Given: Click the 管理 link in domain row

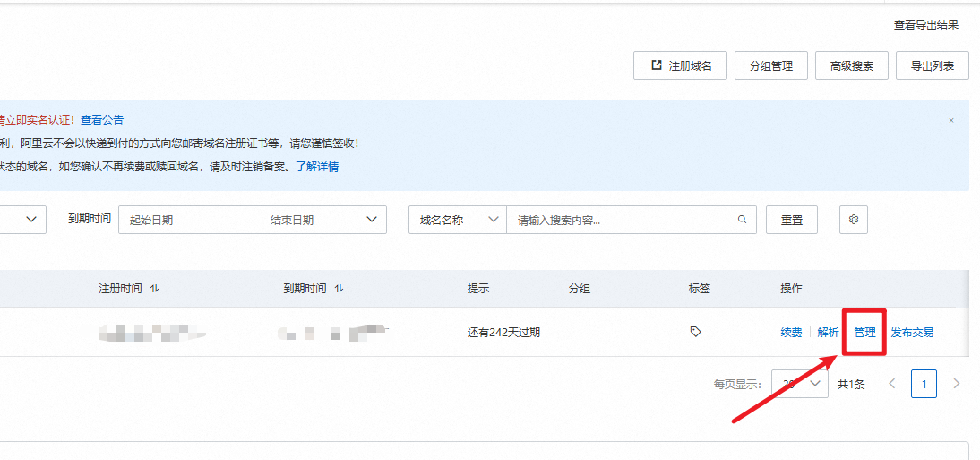Looking at the screenshot, I should coord(864,333).
